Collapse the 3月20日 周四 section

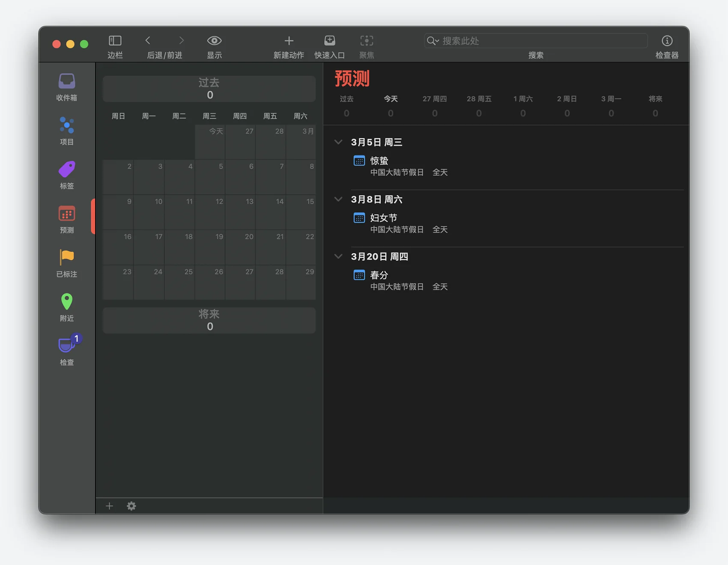(338, 256)
